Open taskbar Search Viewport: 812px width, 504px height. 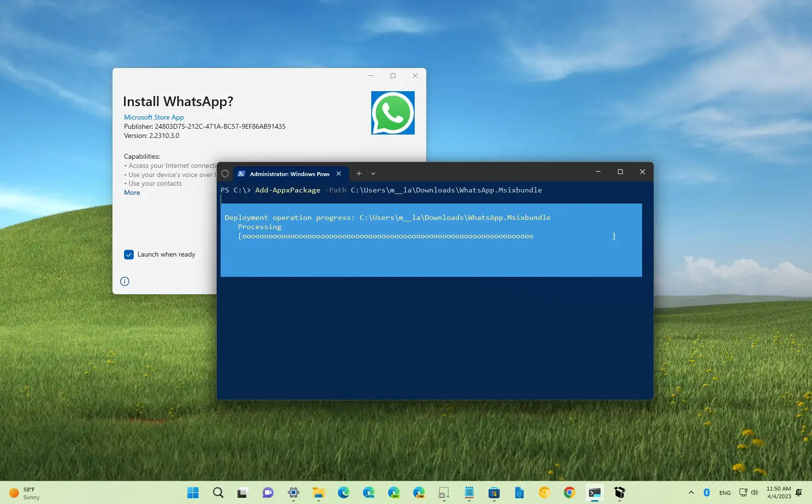[x=218, y=492]
